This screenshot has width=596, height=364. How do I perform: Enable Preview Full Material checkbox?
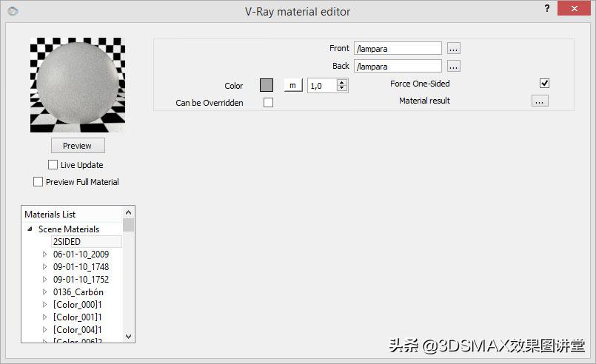(x=38, y=181)
